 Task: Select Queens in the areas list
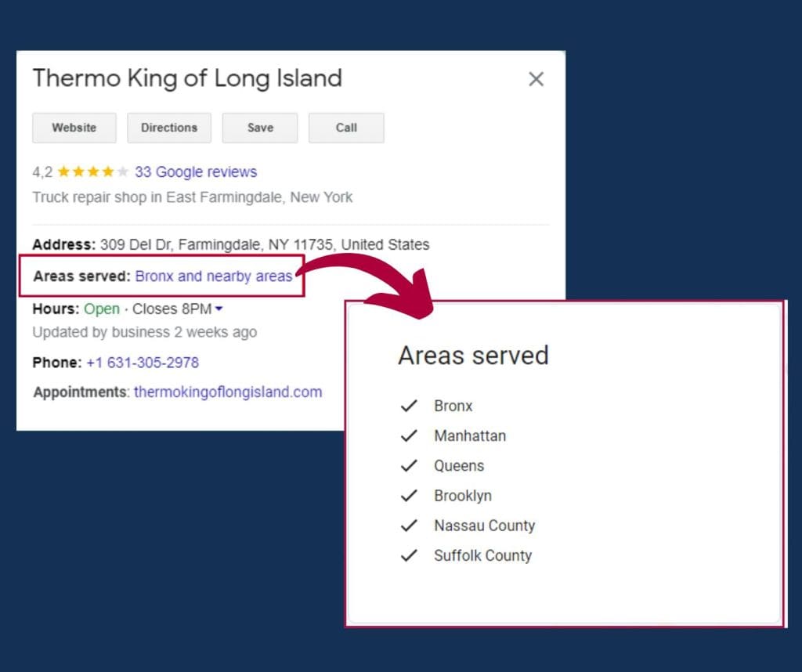[459, 466]
